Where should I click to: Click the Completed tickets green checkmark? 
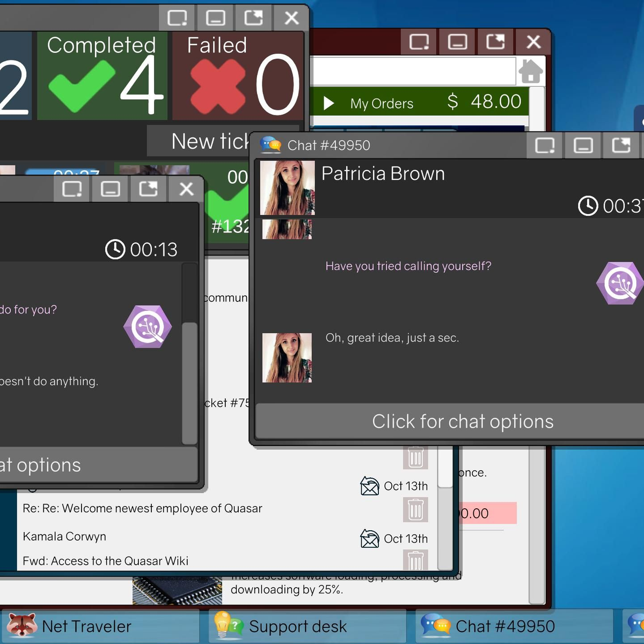point(82,86)
